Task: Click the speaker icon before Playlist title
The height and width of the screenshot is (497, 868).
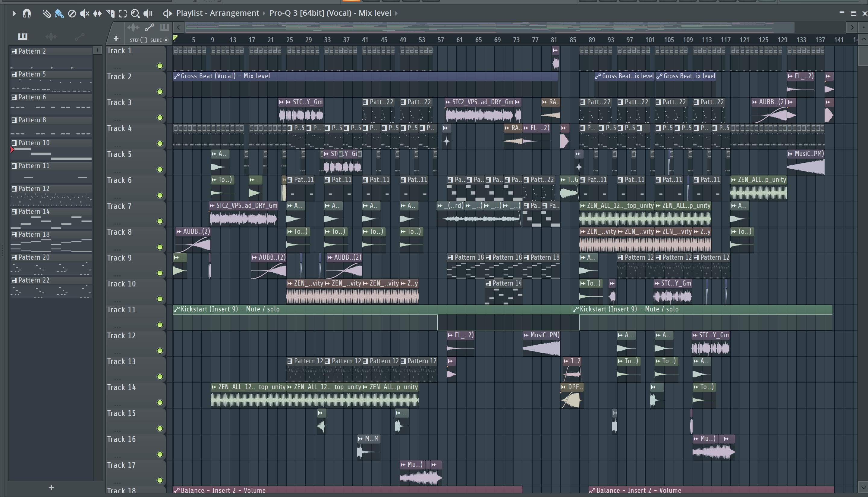Action: tap(167, 13)
